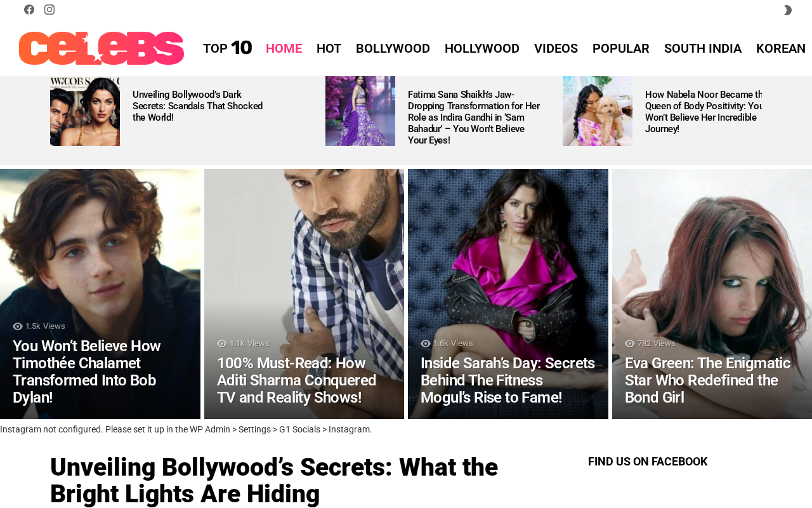Click views eye icon on Aditi Sharma article
Screen dimensions: 812x508
tap(222, 344)
